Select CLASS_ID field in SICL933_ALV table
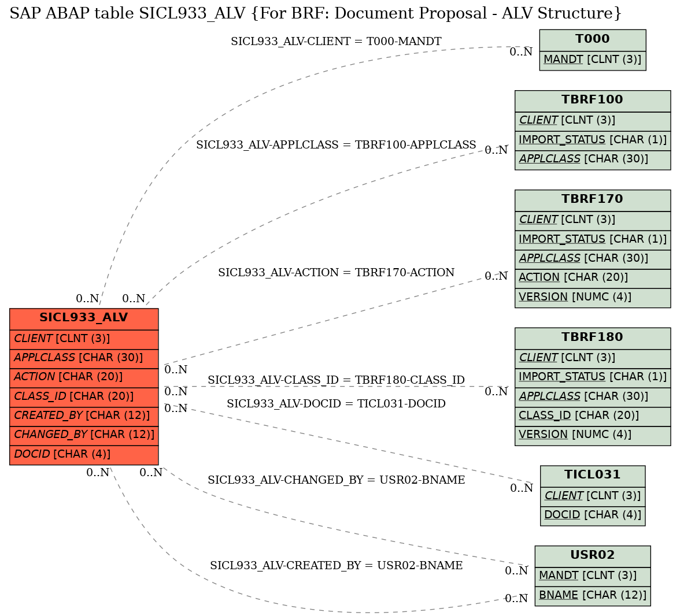680x616 pixels. click(x=84, y=398)
